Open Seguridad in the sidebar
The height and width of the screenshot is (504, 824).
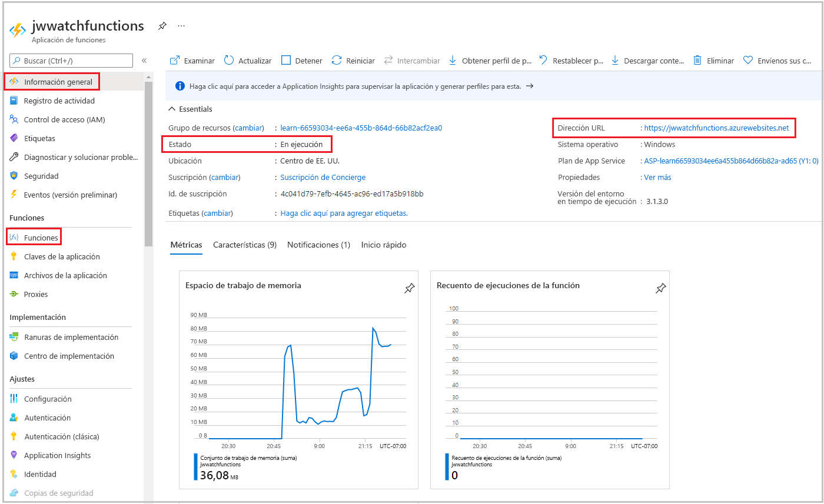point(41,176)
